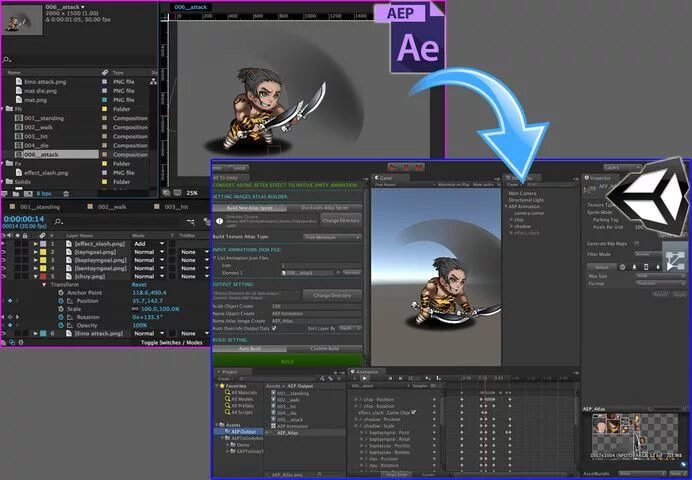Click new folder icon in After Effects project panel
The image size is (692, 480).
click(16, 194)
